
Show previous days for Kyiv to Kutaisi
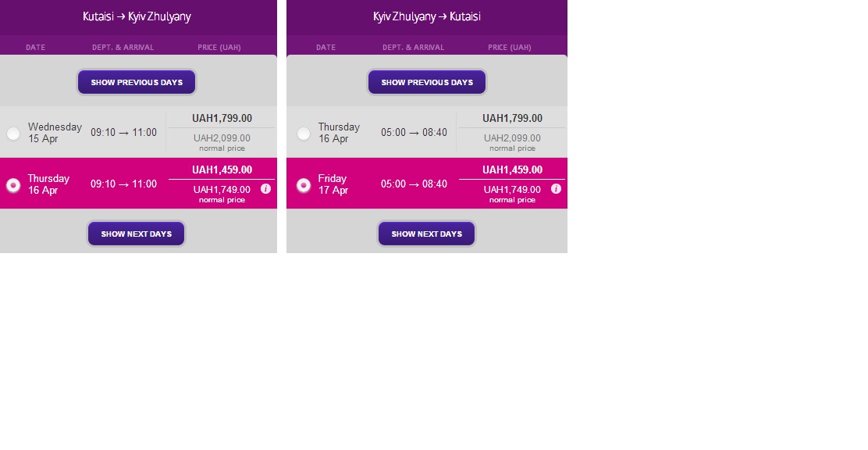(427, 82)
